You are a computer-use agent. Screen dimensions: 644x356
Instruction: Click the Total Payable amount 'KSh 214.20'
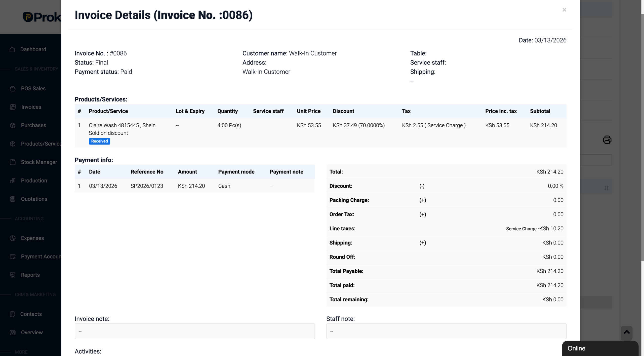(x=550, y=271)
